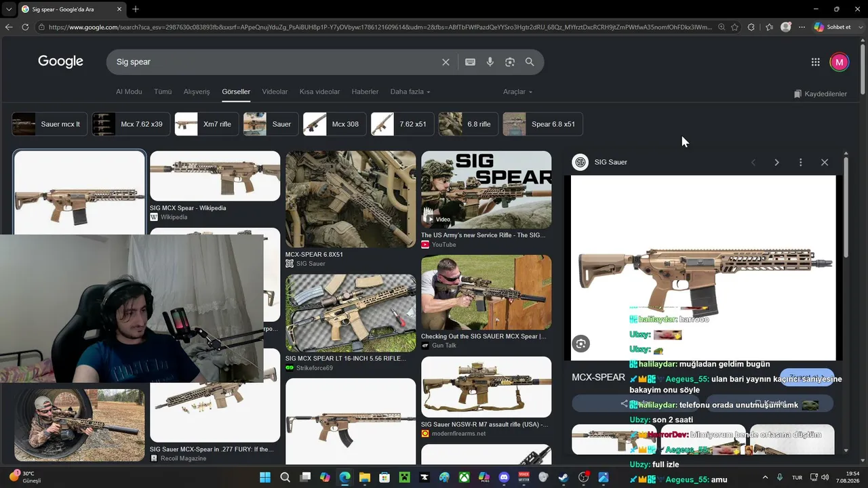Open the Google apps grid
The width and height of the screenshot is (868, 488).
(816, 62)
